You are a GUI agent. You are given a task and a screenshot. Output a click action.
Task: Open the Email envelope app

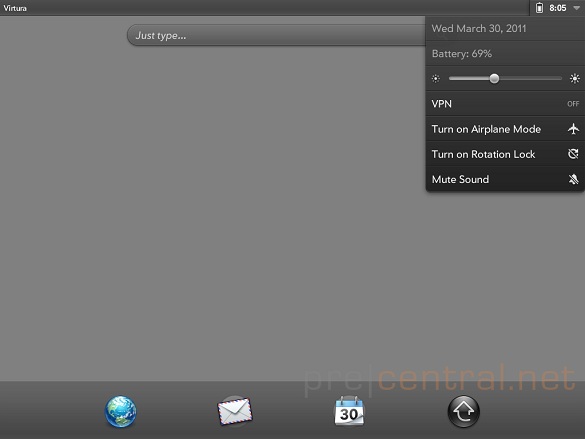tap(235, 411)
